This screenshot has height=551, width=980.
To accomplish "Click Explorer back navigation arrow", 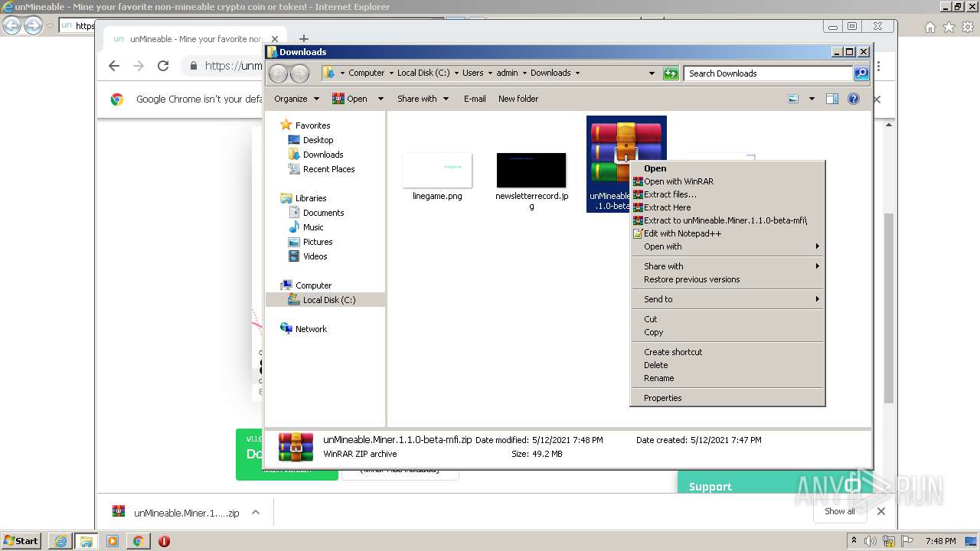I will (x=279, y=73).
